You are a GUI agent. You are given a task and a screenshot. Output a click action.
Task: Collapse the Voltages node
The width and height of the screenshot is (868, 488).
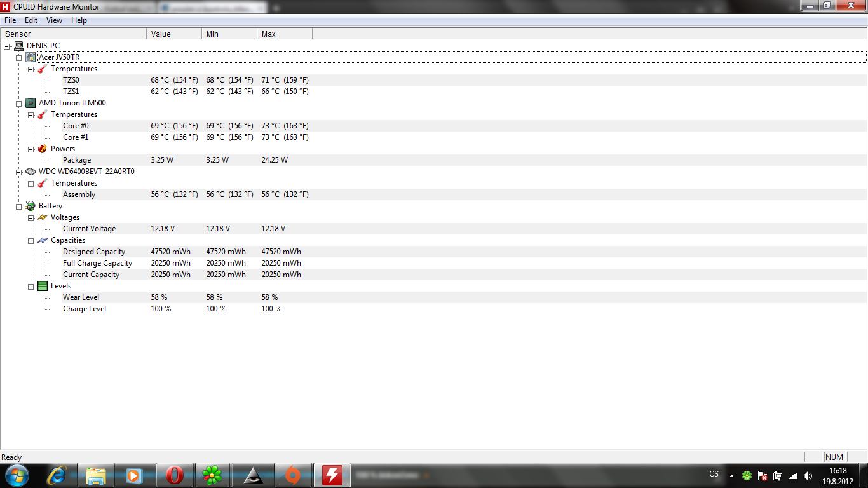[x=31, y=217]
